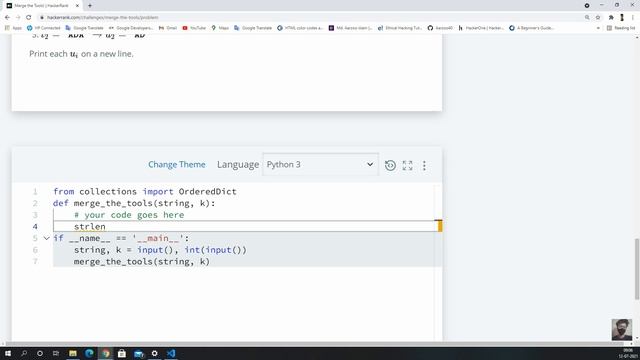This screenshot has height=360, width=640.
Task: Open the Apps bookmark shortcut
Action: click(13, 28)
